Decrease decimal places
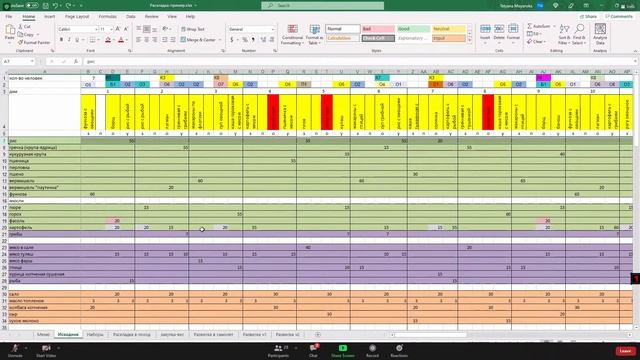Image resolution: width=640 pixels, height=360 pixels. [x=272, y=40]
